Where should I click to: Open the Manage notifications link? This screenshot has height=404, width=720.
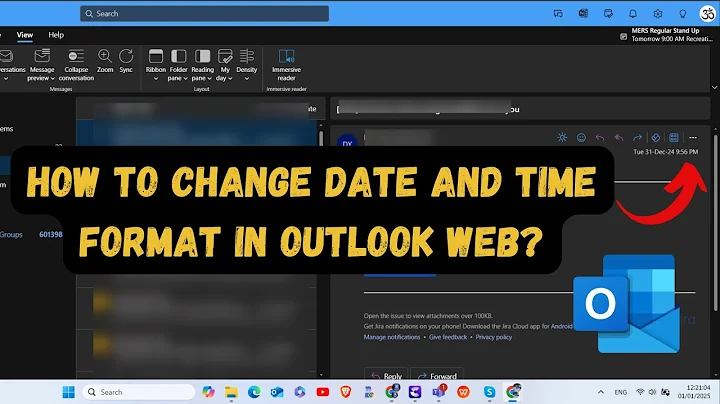point(392,337)
